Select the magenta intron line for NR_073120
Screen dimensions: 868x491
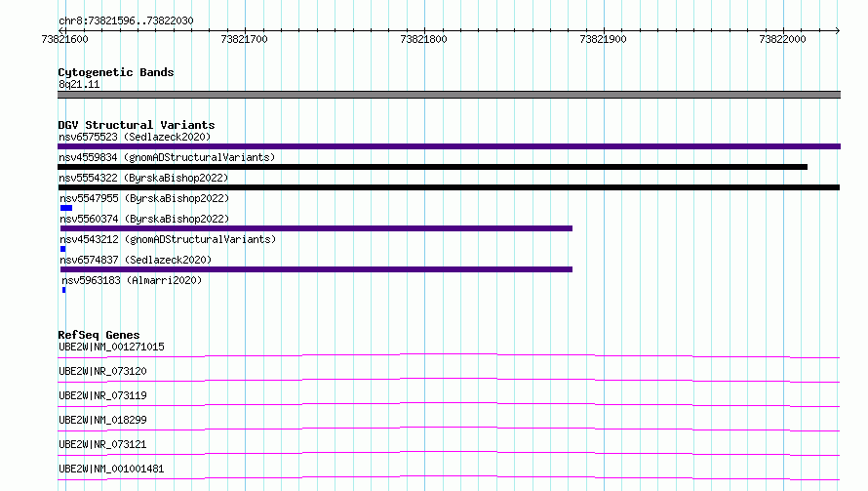[449, 380]
